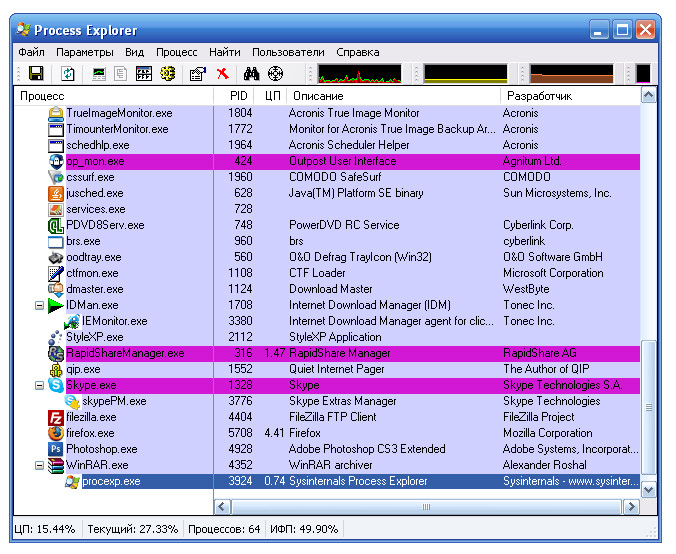
Task: Click the horizontal scrollbar right arrow
Action: [632, 507]
